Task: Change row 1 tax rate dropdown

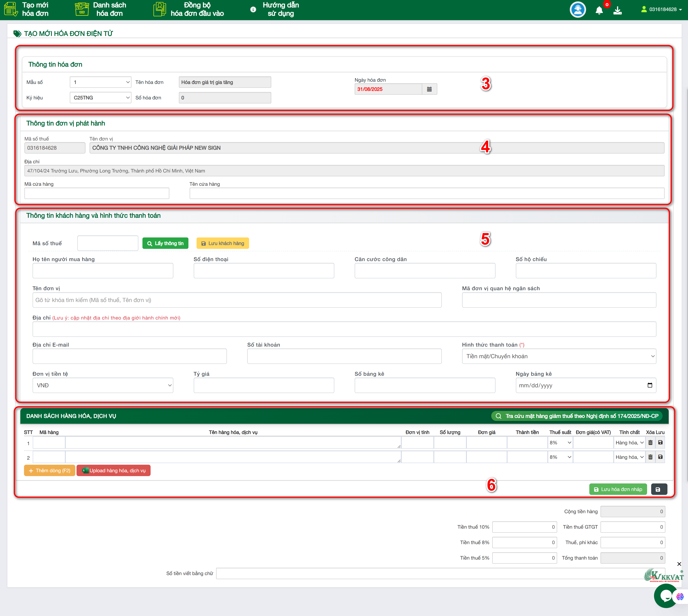Action: tap(560, 443)
